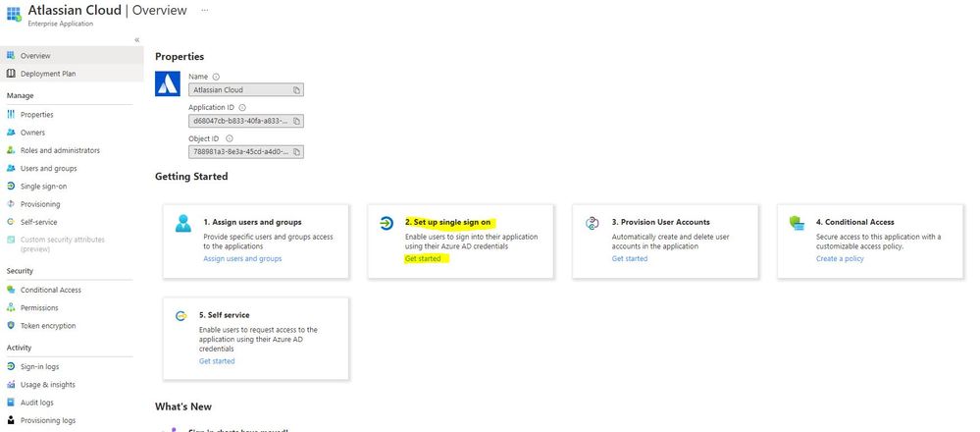
Task: Click the Single sign-on arrow icon
Action: click(10, 187)
